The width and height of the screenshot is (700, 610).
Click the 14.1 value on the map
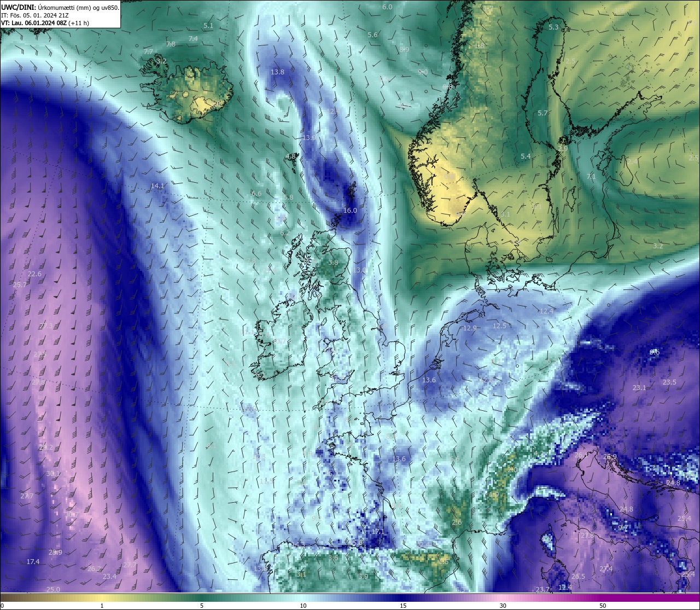(157, 187)
